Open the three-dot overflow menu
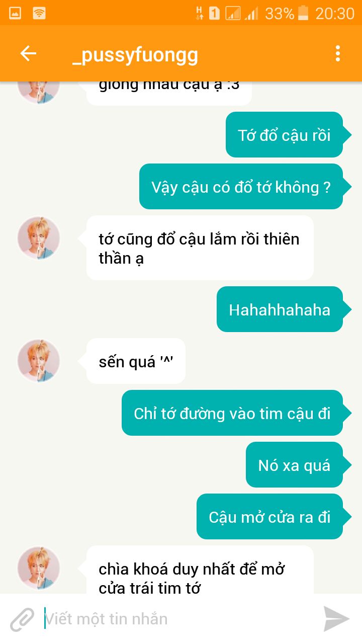 pyautogui.click(x=337, y=53)
